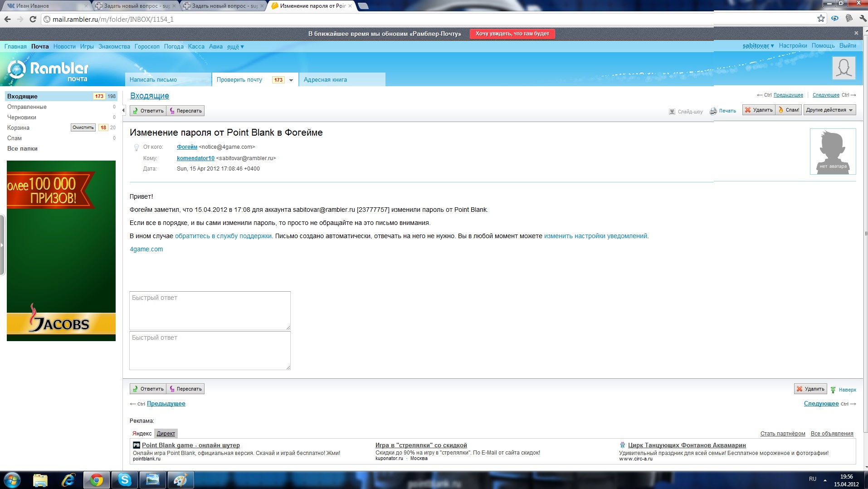Screen dimensions: 868x489
Task: Open the Корзина folder
Action: point(18,128)
